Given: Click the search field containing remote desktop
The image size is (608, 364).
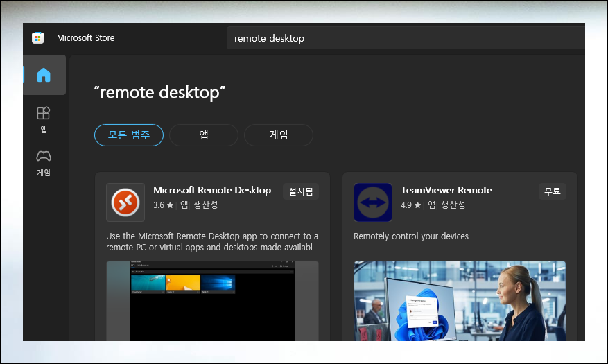Looking at the screenshot, I should 406,38.
